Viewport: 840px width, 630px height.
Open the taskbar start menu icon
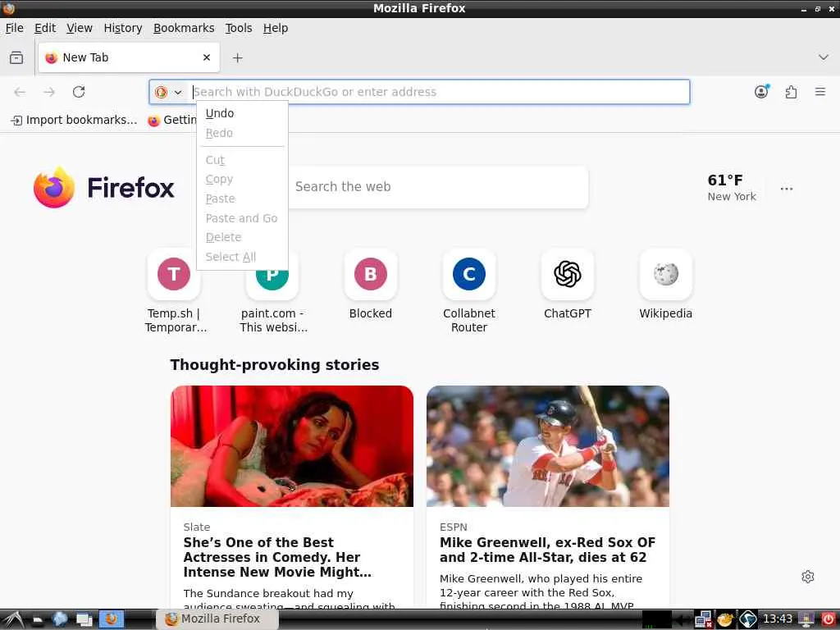point(13,619)
